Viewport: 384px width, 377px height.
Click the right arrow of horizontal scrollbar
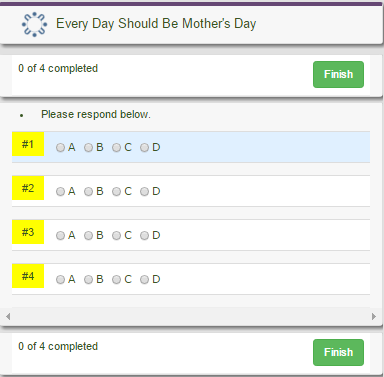pos(374,316)
